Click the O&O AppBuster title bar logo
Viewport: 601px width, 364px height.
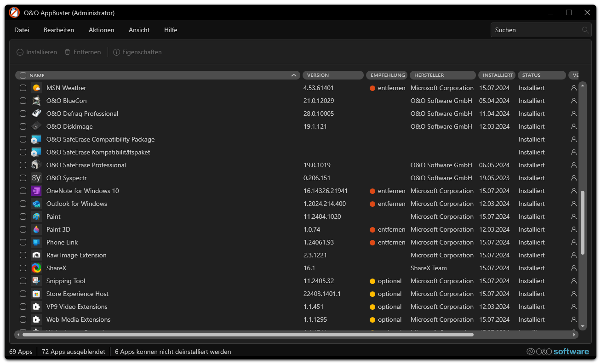[14, 12]
